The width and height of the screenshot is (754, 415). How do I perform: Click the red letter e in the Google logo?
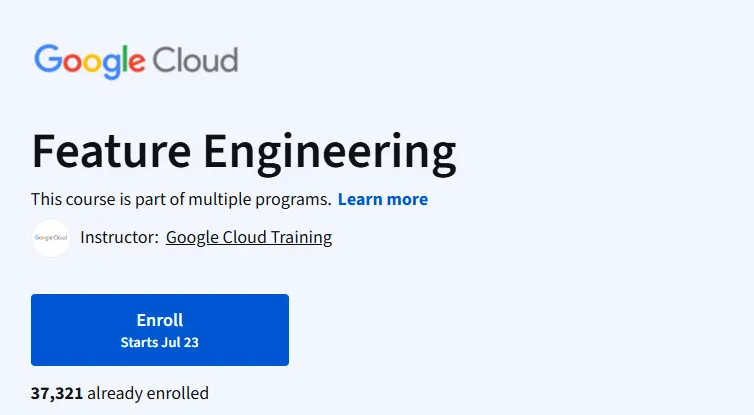tap(137, 63)
